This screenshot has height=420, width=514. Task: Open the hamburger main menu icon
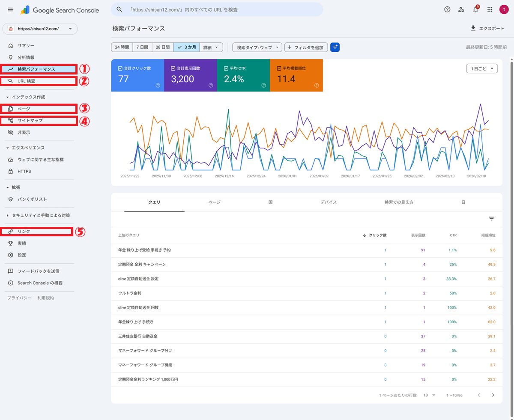11,9
